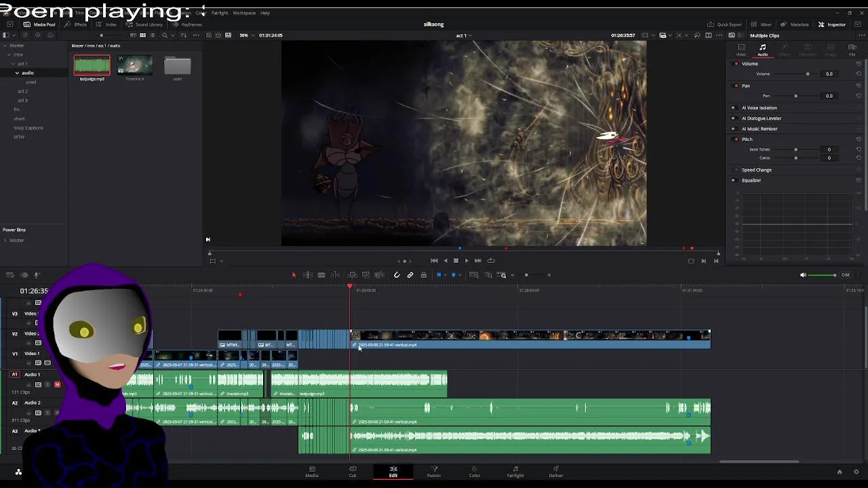
Task: Click the Play reverse button
Action: [x=445, y=260]
